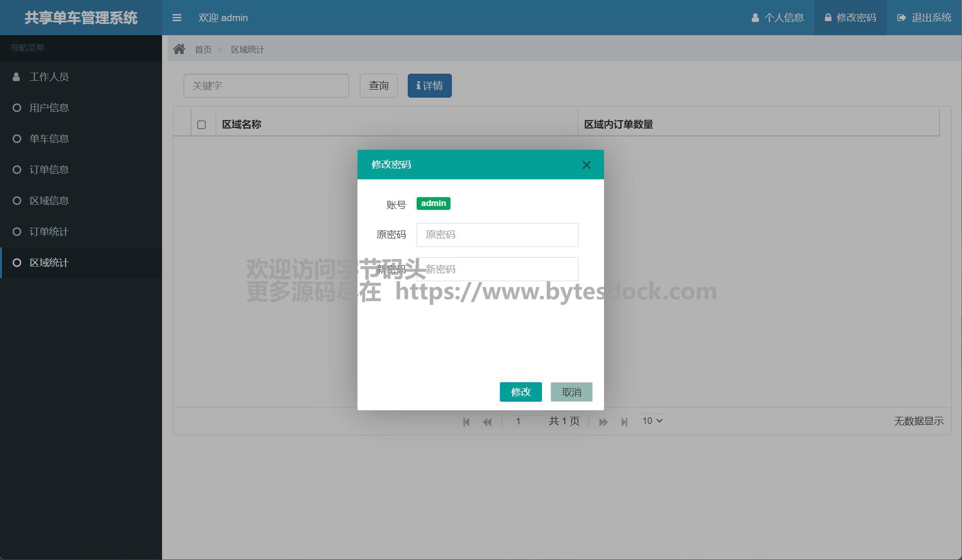The image size is (962, 560).
Task: Open the page size dropdown showing 10
Action: point(652,421)
